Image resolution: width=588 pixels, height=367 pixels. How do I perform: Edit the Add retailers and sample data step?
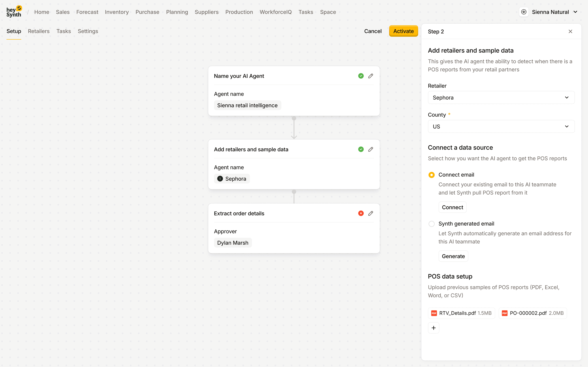370,149
